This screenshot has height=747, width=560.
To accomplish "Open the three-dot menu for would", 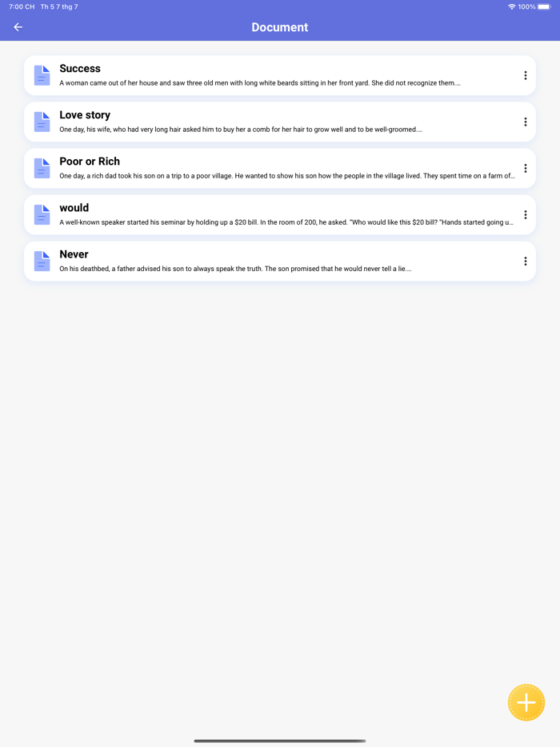I will [526, 214].
